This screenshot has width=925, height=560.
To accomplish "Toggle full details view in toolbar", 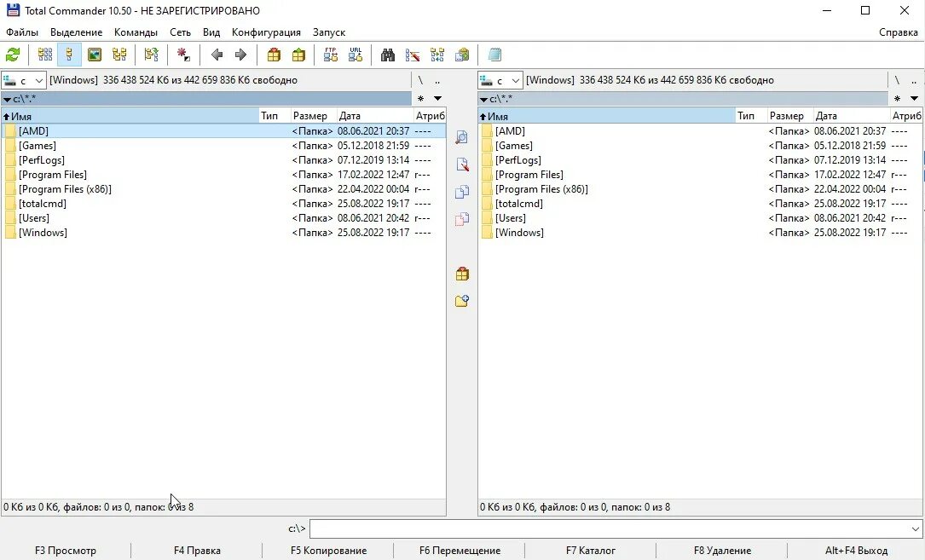I will click(x=69, y=55).
